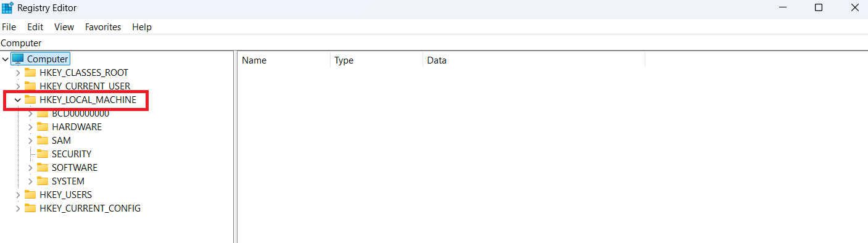Click the HARDWARE folder icon
Viewport: 868px width, 243px height.
[x=43, y=126]
